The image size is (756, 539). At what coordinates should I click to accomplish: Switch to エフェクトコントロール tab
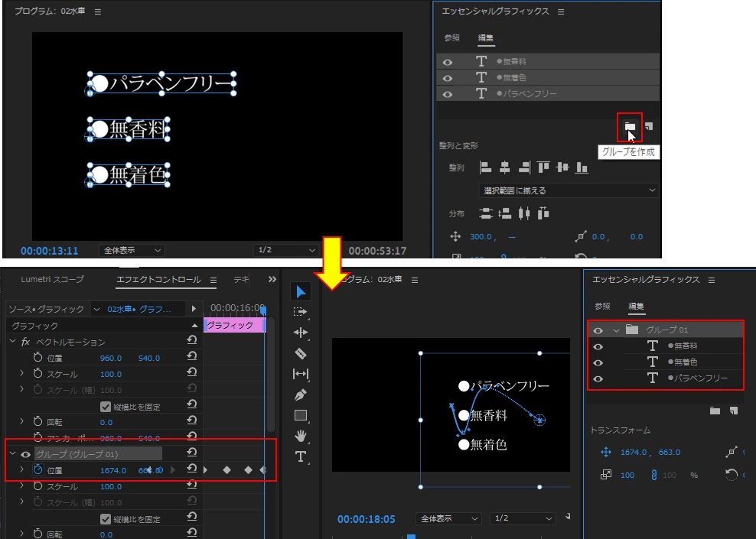(x=158, y=279)
